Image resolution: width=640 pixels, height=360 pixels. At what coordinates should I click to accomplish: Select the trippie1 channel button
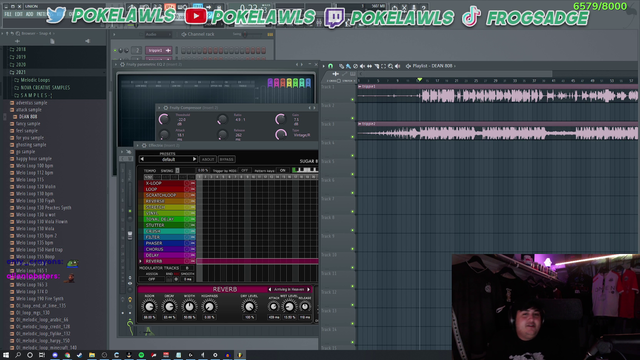159,51
